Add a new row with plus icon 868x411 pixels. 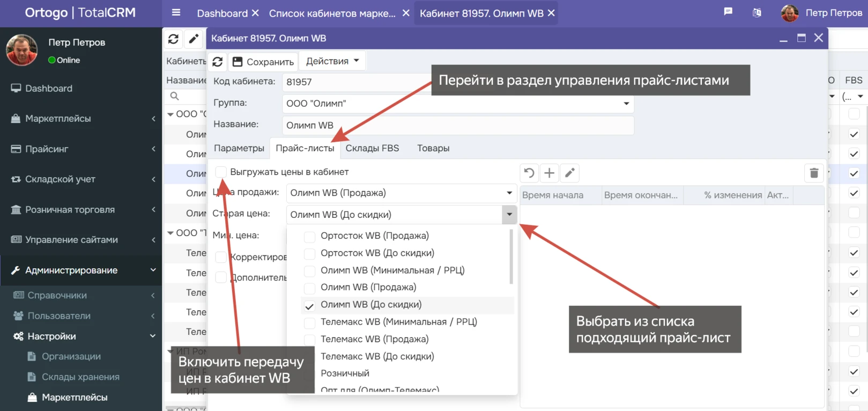(x=549, y=173)
